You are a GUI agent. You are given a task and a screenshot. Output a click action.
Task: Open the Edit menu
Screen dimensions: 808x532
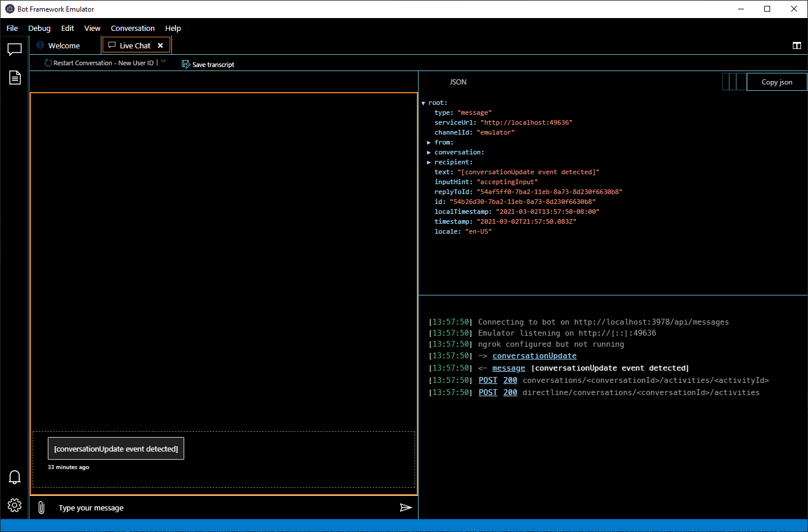point(68,28)
